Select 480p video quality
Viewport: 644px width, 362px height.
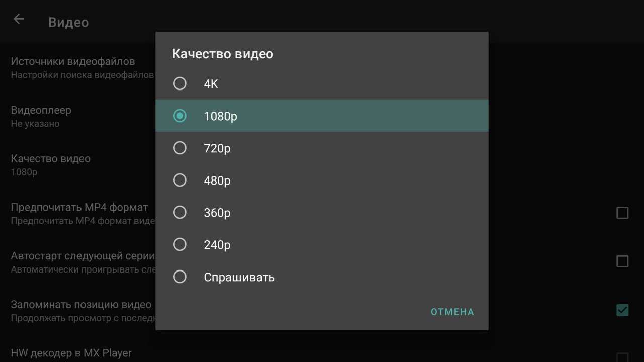coord(321,180)
